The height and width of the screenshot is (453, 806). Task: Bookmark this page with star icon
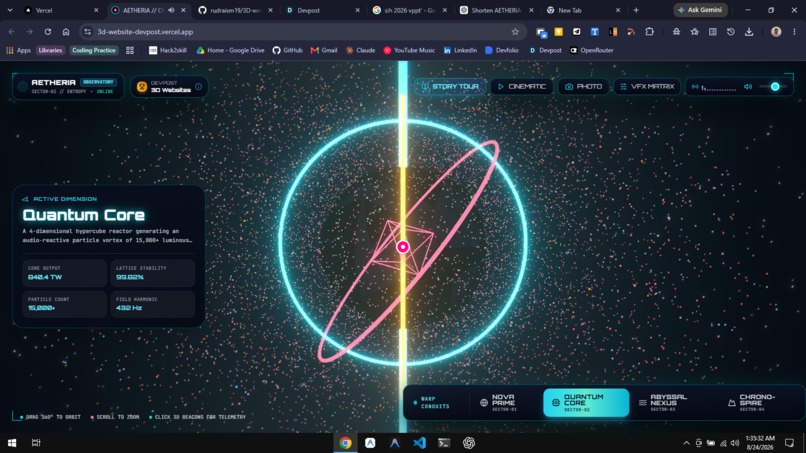click(x=515, y=32)
